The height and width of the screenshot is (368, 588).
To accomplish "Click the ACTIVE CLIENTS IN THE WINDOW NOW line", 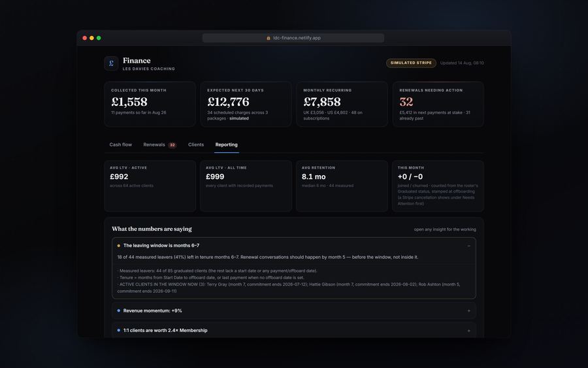I will (289, 288).
